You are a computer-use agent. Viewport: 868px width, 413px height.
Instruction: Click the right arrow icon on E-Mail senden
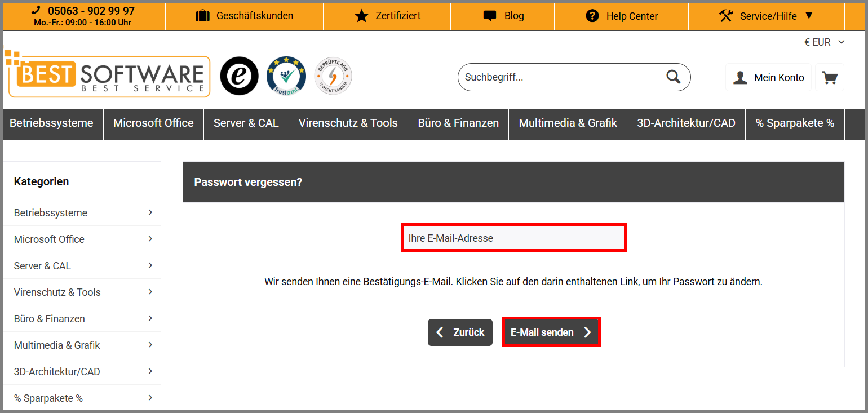[x=587, y=332]
